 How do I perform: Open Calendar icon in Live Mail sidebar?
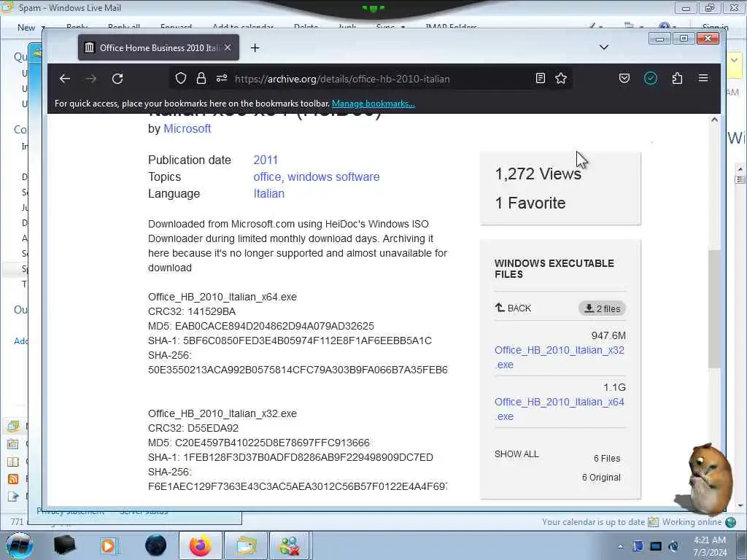pyautogui.click(x=13, y=444)
